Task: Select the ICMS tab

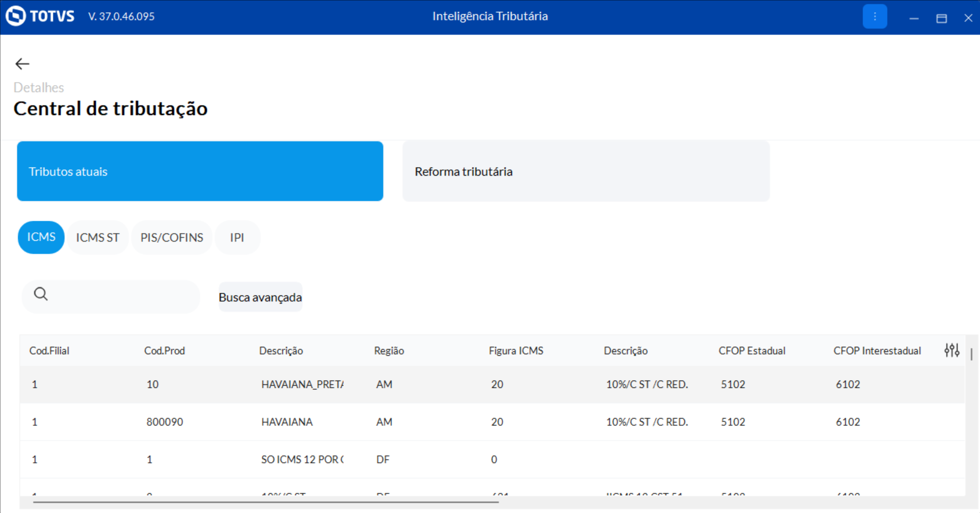Action: point(41,237)
